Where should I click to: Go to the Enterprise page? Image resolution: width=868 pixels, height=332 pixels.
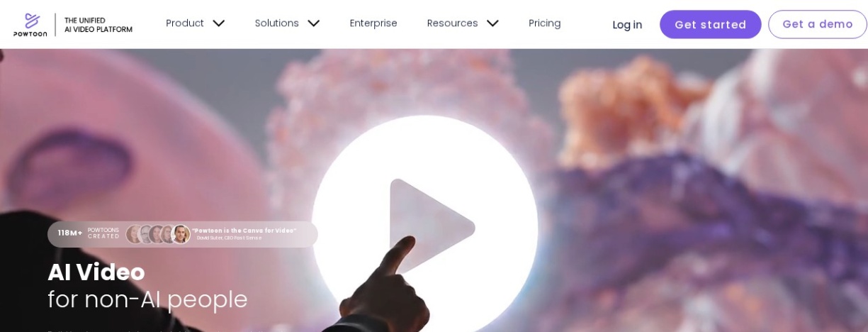373,23
